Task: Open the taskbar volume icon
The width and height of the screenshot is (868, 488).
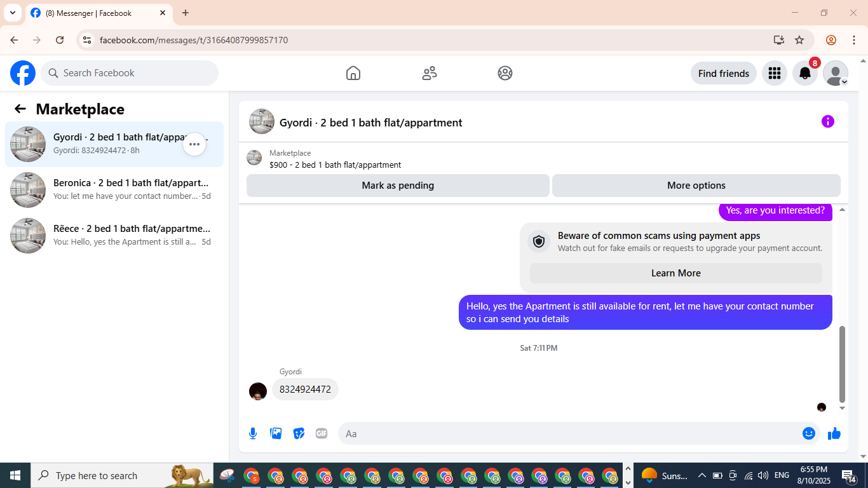Action: point(763,475)
